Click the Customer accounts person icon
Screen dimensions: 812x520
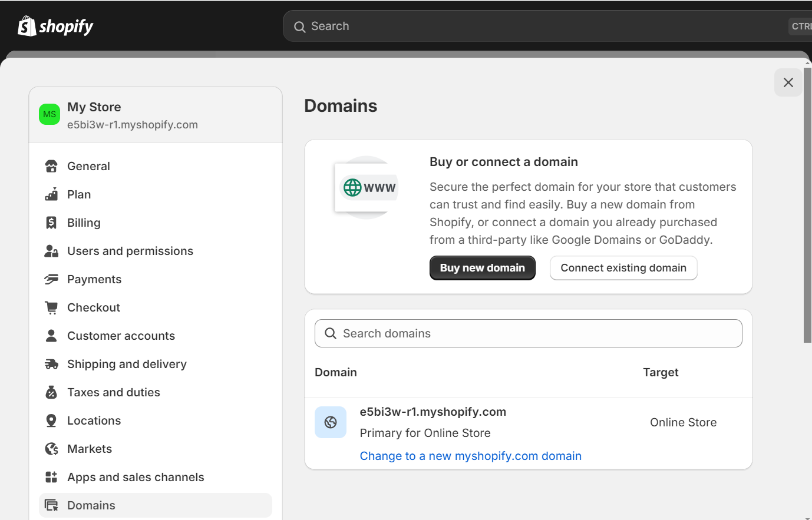tap(51, 336)
